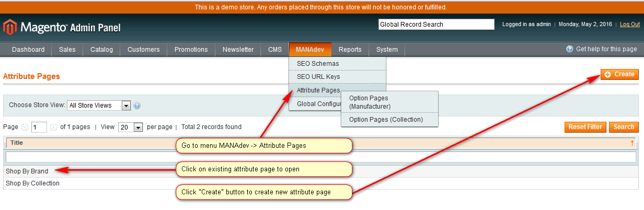Open the System menu

pyautogui.click(x=387, y=50)
